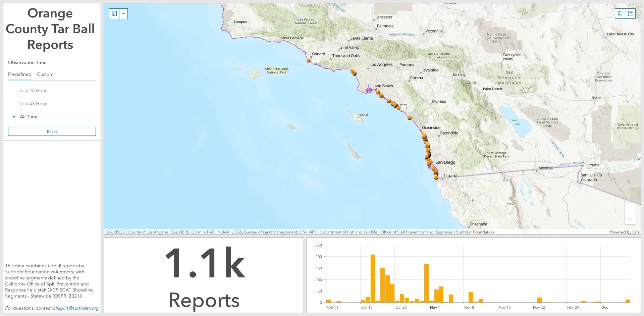Image resolution: width=644 pixels, height=316 pixels.
Task: Open the map legend icon
Action: pos(630,13)
